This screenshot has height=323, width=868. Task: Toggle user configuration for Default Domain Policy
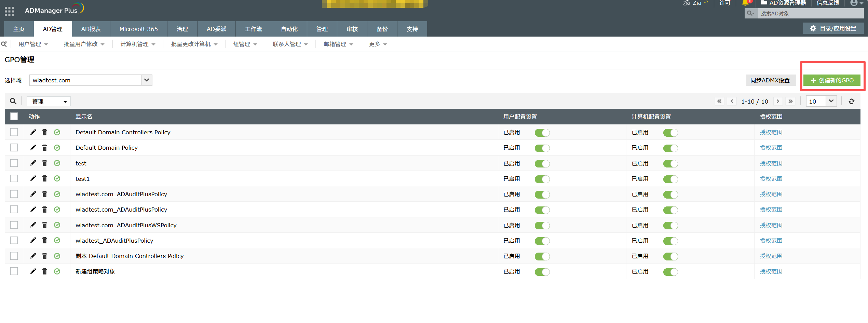[x=542, y=148]
